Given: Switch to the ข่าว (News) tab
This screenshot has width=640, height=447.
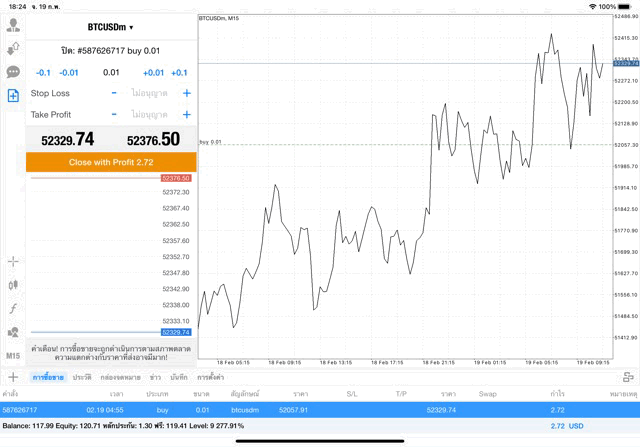Looking at the screenshot, I should click(x=155, y=377).
